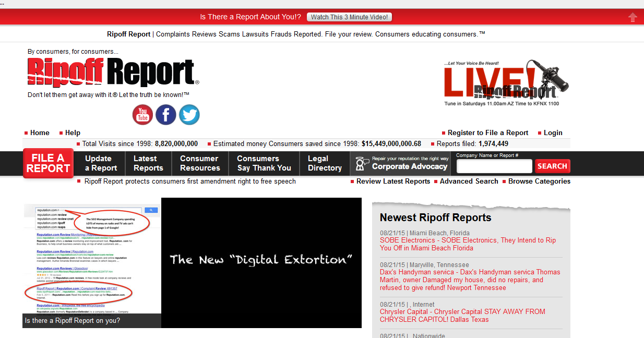
Task: Click the Corporate Advocacy advocate icon
Action: click(361, 163)
